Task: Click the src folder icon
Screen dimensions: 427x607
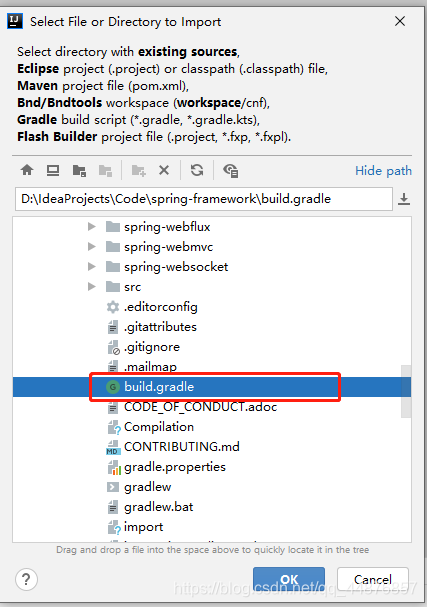Action: 113,286
